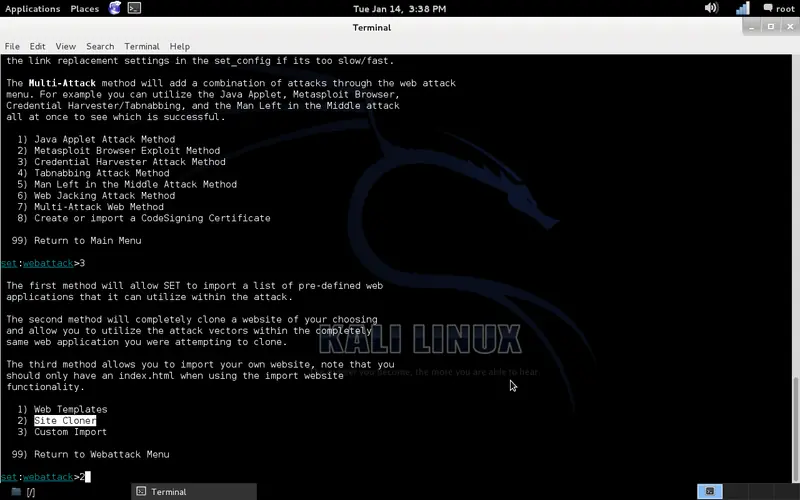This screenshot has height=500, width=800.
Task: Open the Search menu
Action: pos(100,46)
